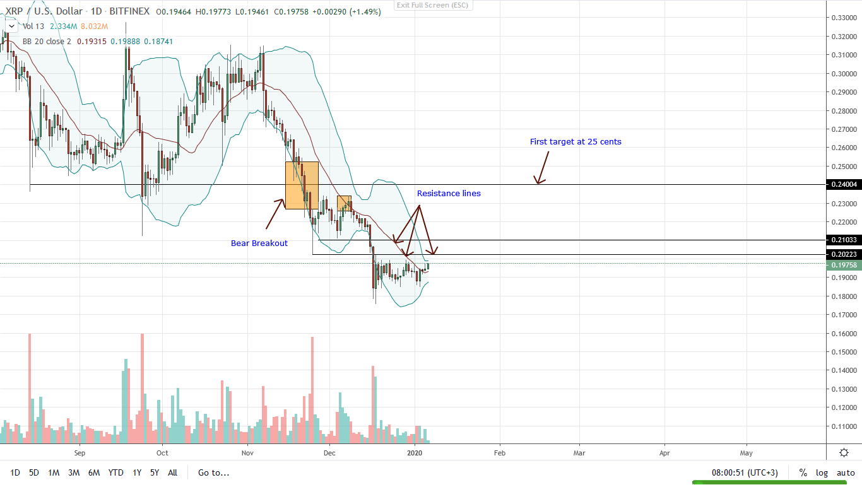Click the 0.21033 horizontal line price label
This screenshot has width=862, height=504.
pyautogui.click(x=844, y=240)
